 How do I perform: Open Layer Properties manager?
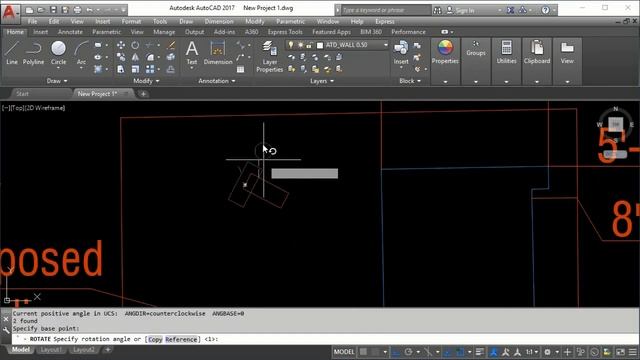tap(269, 57)
